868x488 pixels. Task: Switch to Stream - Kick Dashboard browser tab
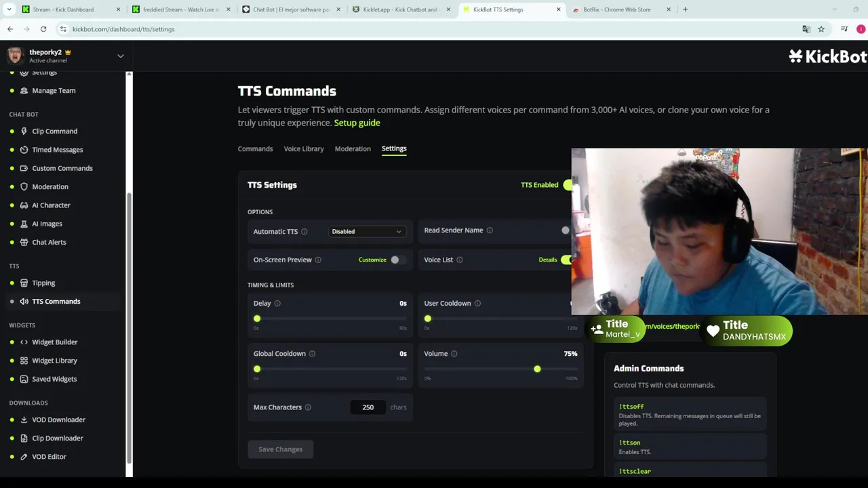71,9
